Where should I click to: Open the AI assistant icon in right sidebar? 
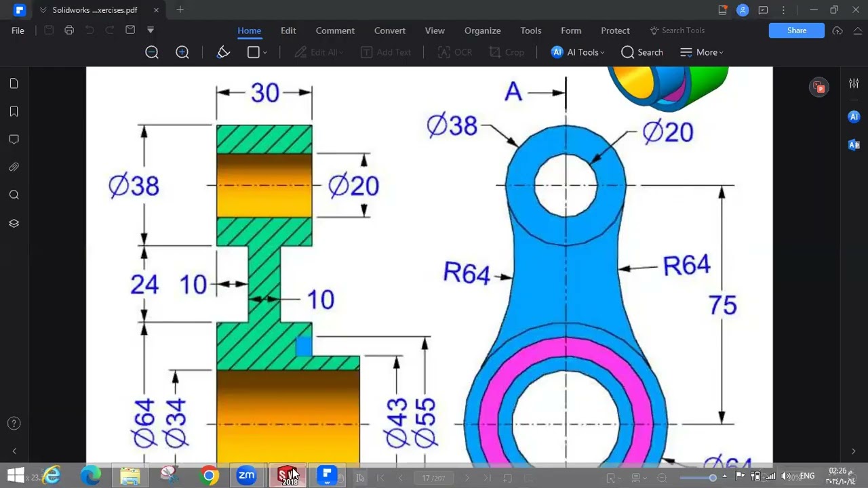click(x=854, y=117)
